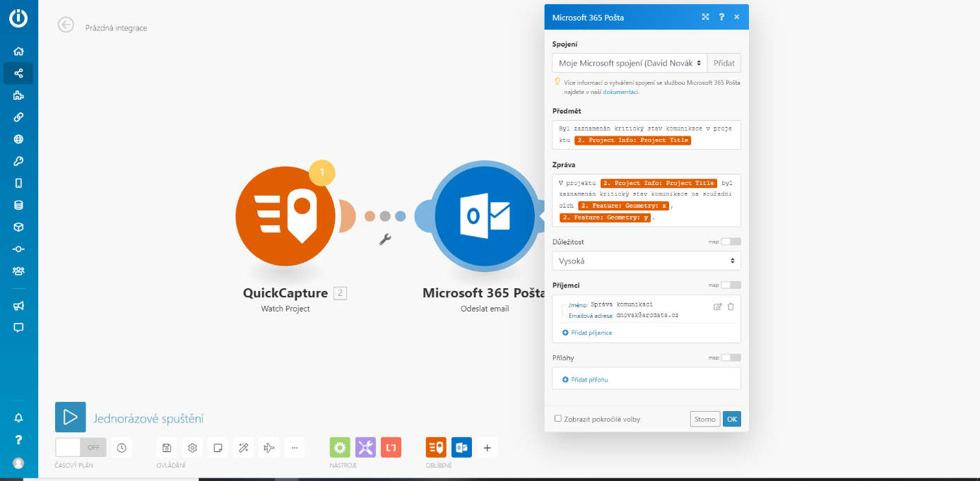
Task: Open green Flow control tools gear
Action: click(340, 447)
